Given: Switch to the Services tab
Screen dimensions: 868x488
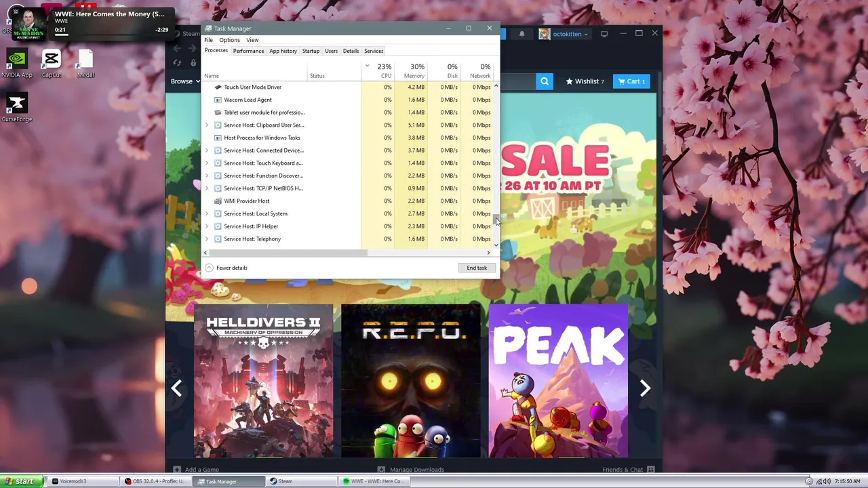Looking at the screenshot, I should (x=374, y=51).
